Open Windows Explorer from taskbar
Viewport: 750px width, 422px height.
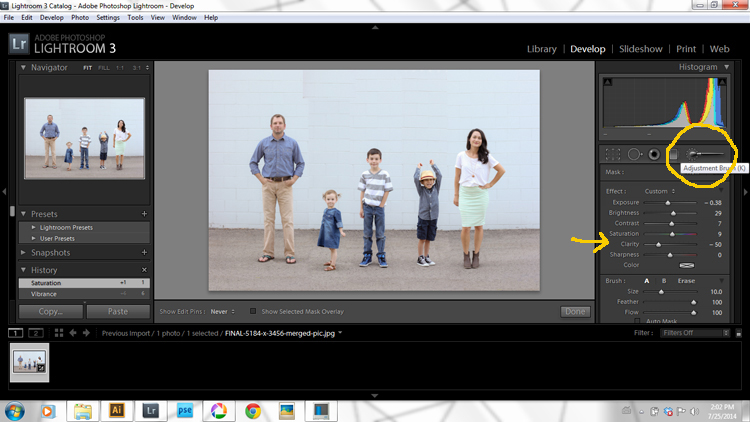[x=83, y=411]
